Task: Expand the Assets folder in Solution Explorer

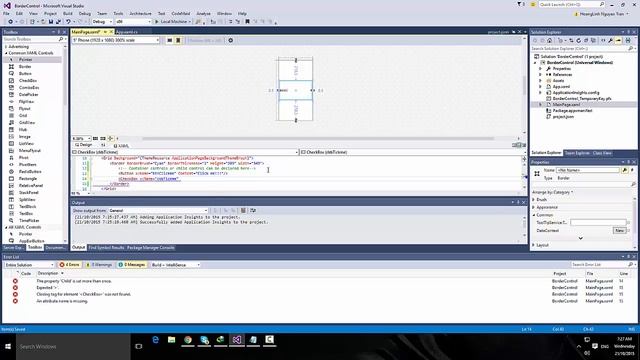Action: click(x=540, y=81)
